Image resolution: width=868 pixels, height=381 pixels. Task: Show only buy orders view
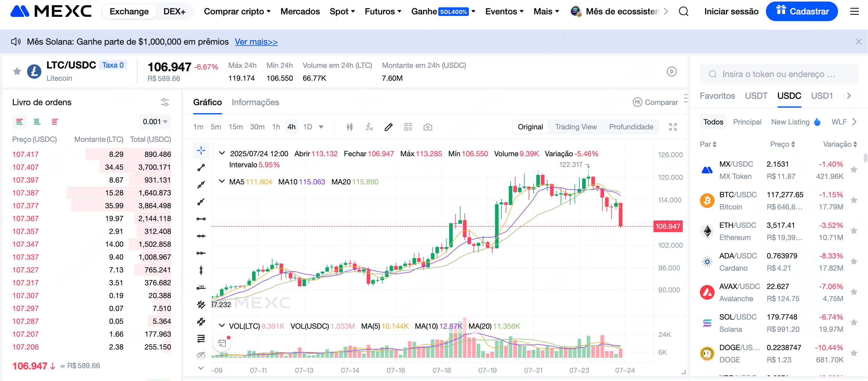coord(37,122)
